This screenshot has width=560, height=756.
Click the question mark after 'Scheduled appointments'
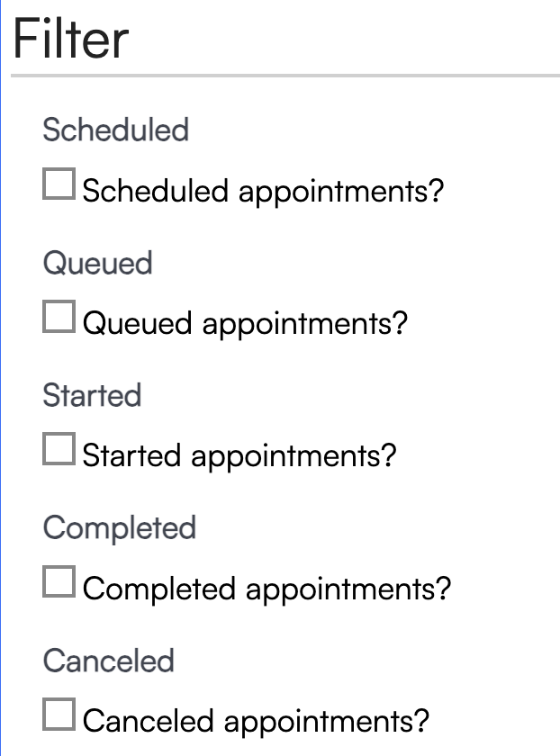(x=437, y=191)
